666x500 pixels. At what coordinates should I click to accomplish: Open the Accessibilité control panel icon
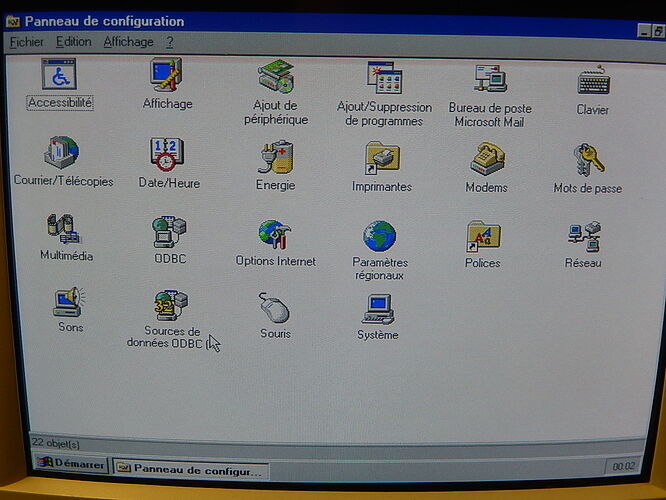(59, 74)
